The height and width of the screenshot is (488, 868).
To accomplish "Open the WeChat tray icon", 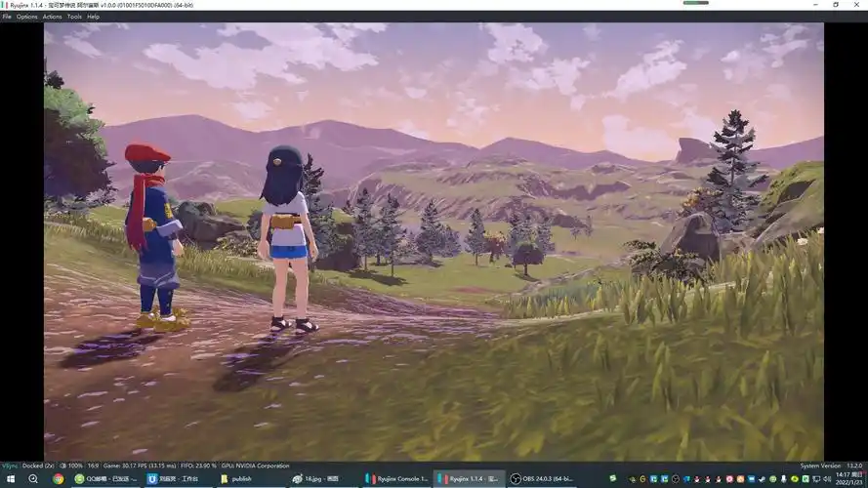I will [x=772, y=479].
